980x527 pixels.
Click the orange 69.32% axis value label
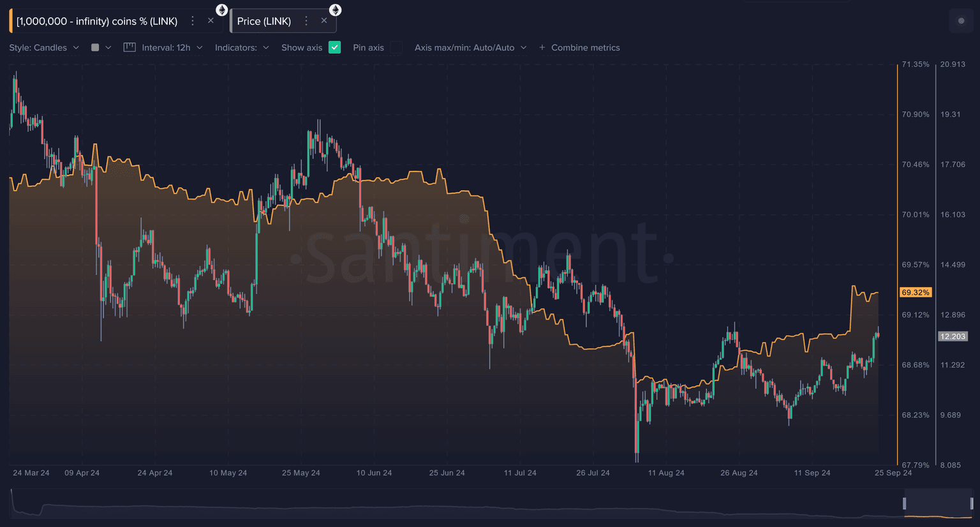[x=915, y=292]
